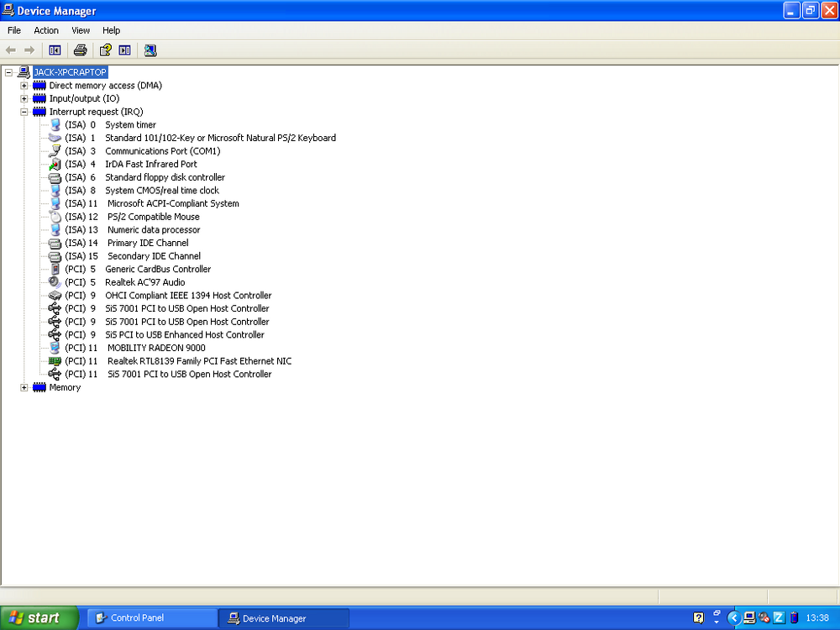Click the System timer device icon
Image resolution: width=840 pixels, height=630 pixels.
tap(55, 125)
